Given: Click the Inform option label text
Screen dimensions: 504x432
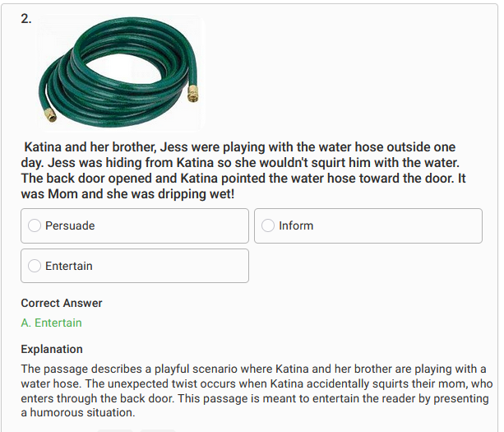Looking at the screenshot, I should (296, 225).
